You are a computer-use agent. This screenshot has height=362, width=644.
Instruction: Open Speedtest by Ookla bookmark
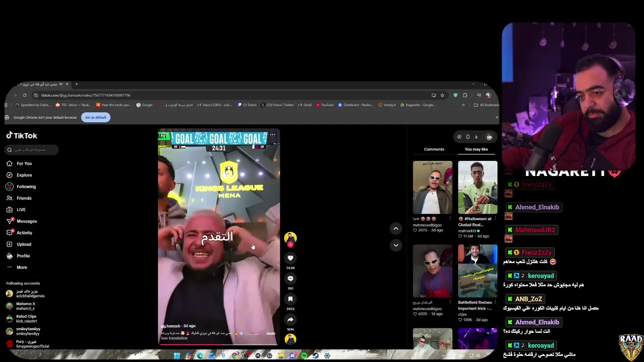pyautogui.click(x=33, y=105)
